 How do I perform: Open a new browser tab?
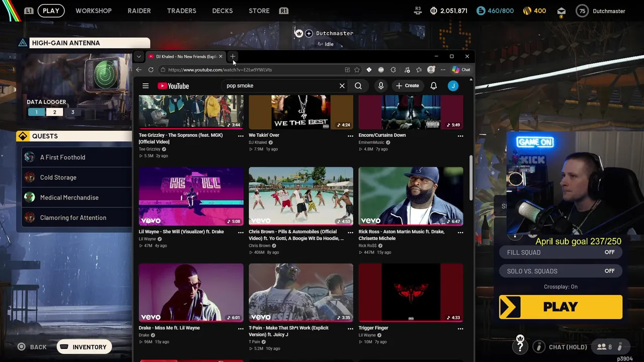click(232, 56)
